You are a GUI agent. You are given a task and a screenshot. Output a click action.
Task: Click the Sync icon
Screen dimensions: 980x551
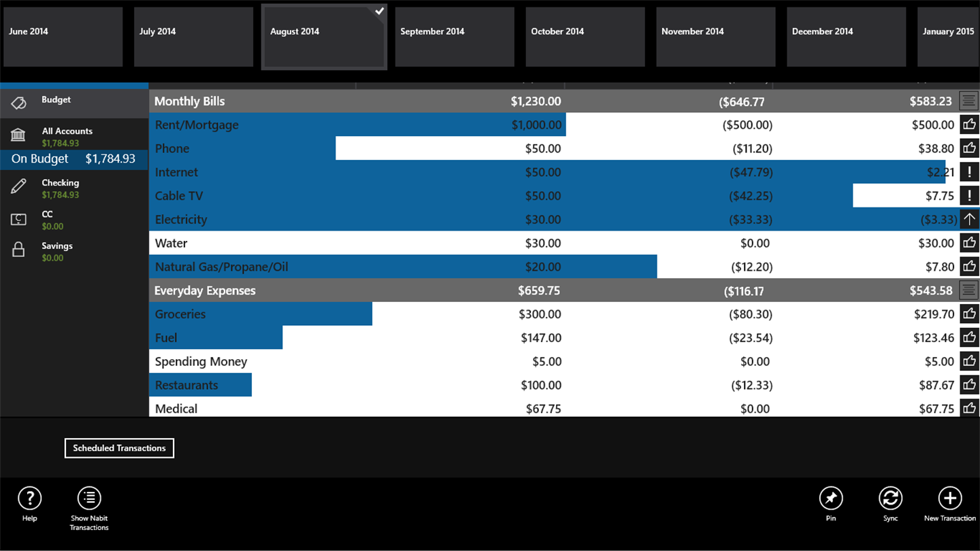click(x=890, y=499)
